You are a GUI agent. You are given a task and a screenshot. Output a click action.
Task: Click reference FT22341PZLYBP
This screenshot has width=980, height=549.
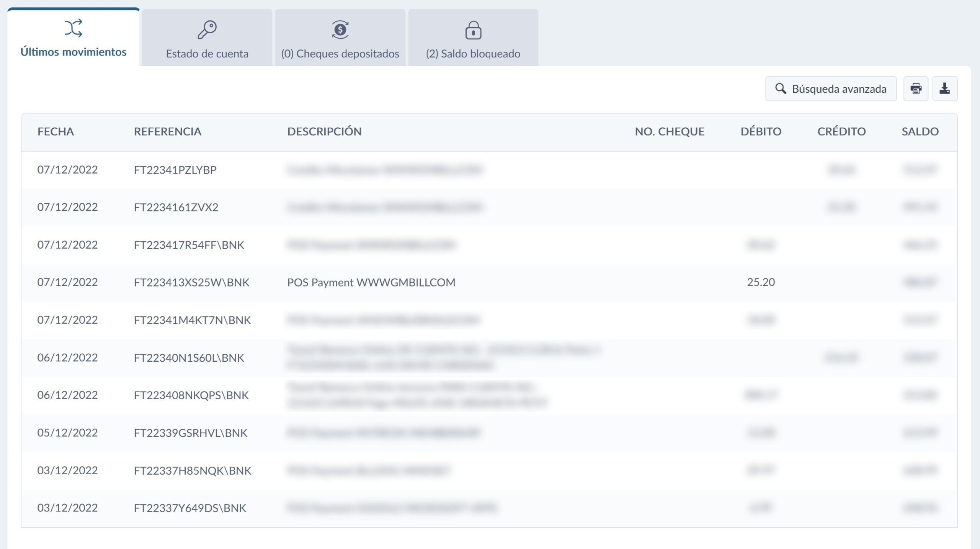click(175, 170)
